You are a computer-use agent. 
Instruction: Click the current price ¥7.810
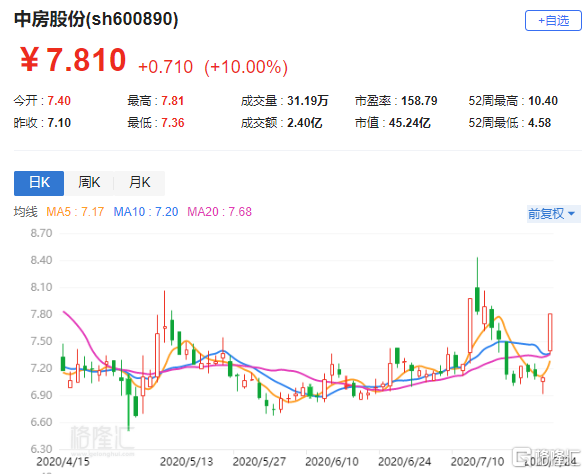pos(73,60)
